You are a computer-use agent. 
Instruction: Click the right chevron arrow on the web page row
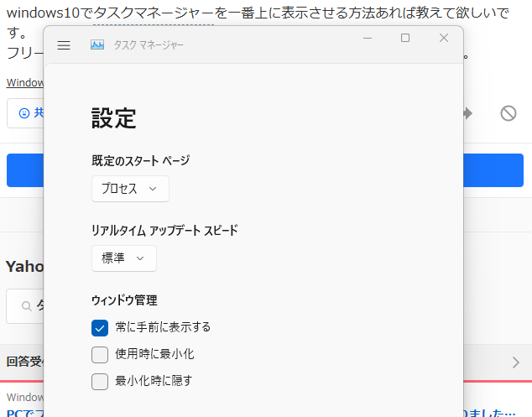(516, 362)
